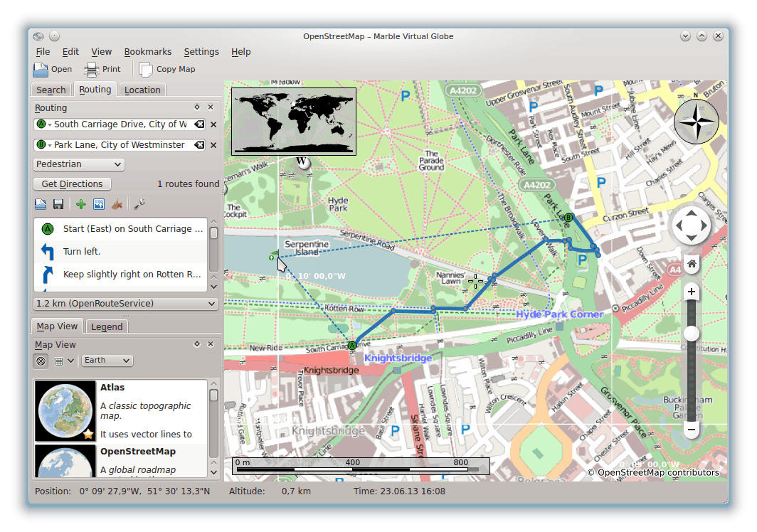Viewport: 757px width, 532px height.
Task: Open the A waypoint options dropdown
Action: [43, 124]
